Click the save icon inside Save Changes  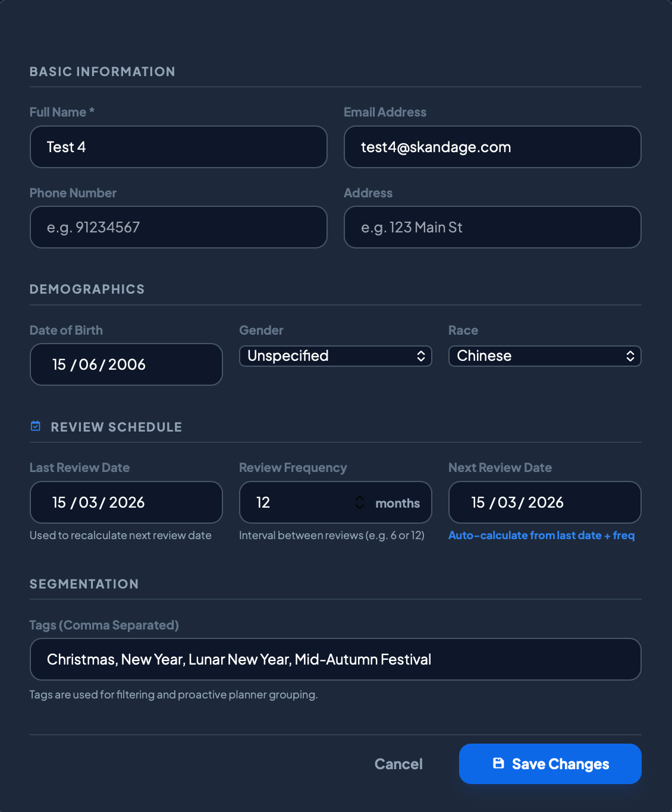point(498,764)
